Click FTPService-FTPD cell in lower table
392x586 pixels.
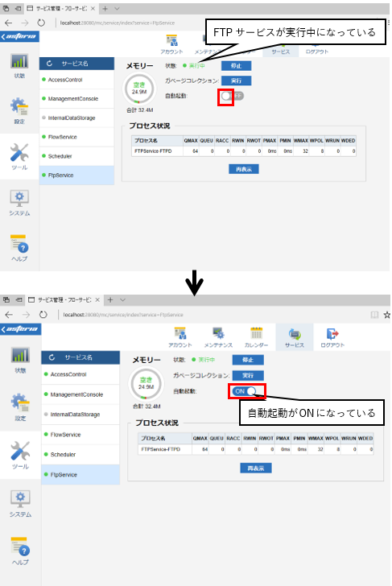[165, 449]
